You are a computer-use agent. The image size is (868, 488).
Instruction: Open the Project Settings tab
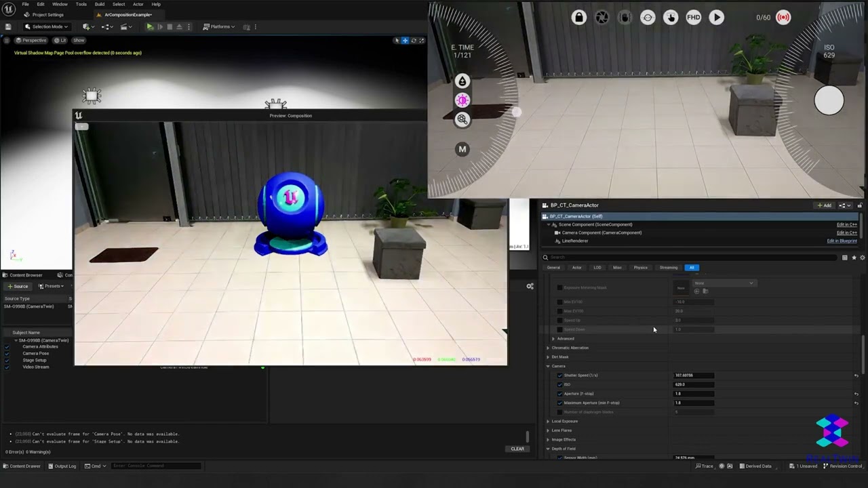[x=44, y=14]
